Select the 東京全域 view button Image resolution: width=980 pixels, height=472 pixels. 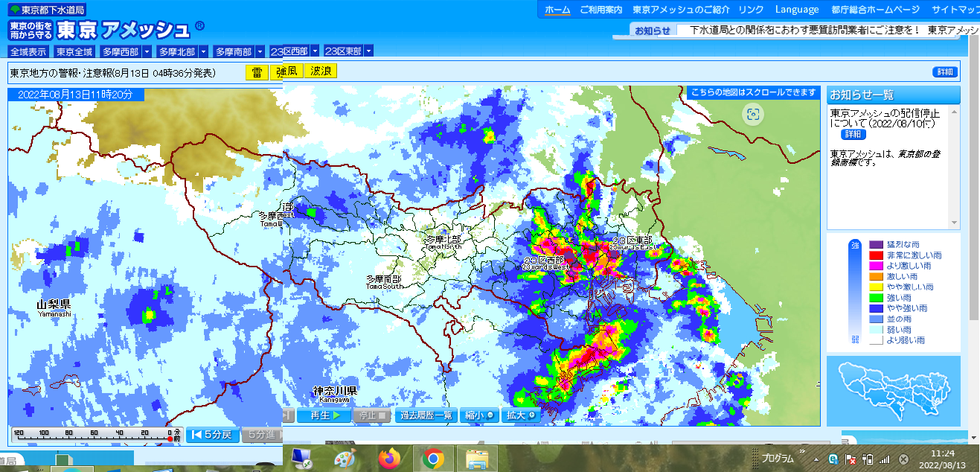[75, 51]
